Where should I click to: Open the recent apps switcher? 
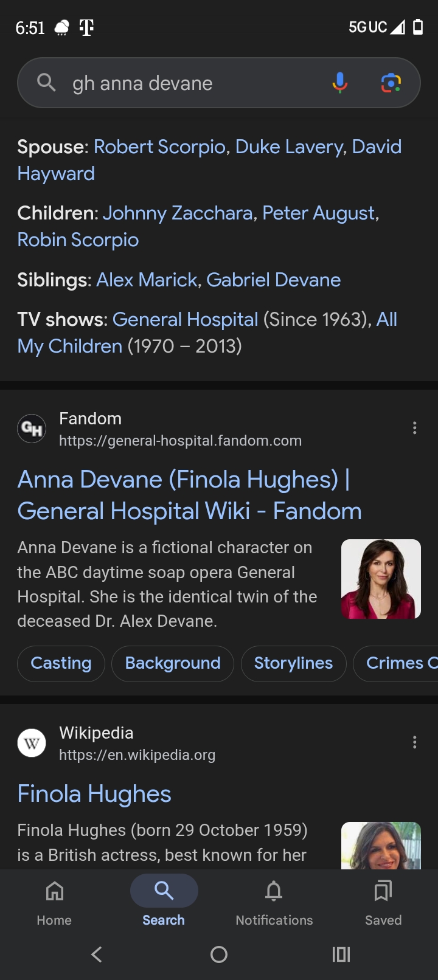click(341, 954)
